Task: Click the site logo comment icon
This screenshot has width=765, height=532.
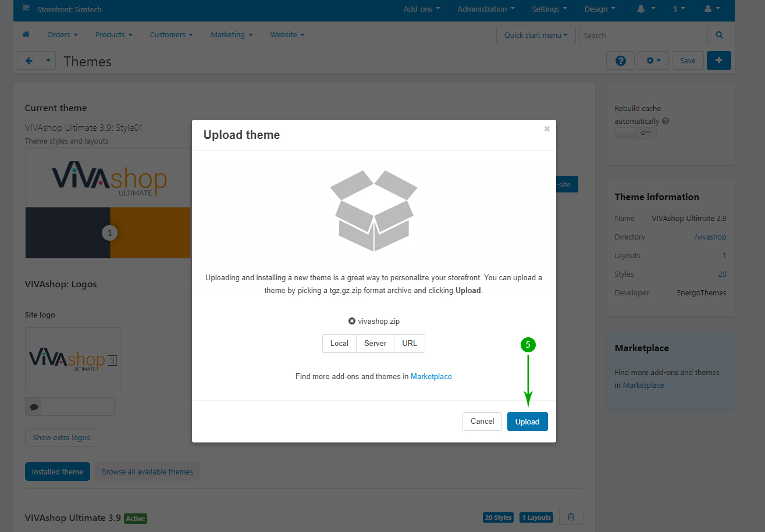Action: click(34, 407)
